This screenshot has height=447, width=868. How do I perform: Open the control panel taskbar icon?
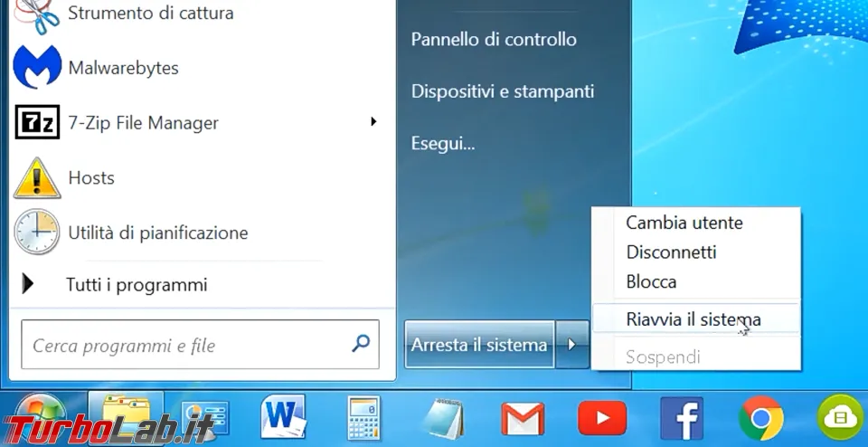(204, 420)
